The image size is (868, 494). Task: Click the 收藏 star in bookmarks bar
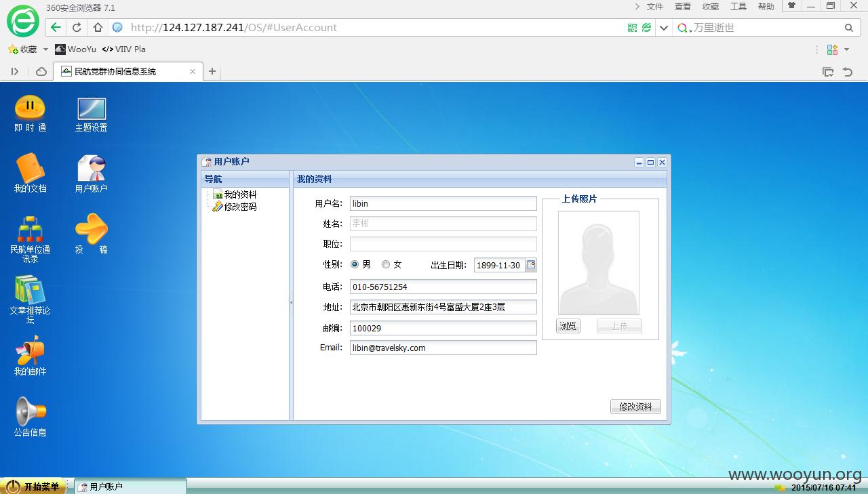(12, 49)
